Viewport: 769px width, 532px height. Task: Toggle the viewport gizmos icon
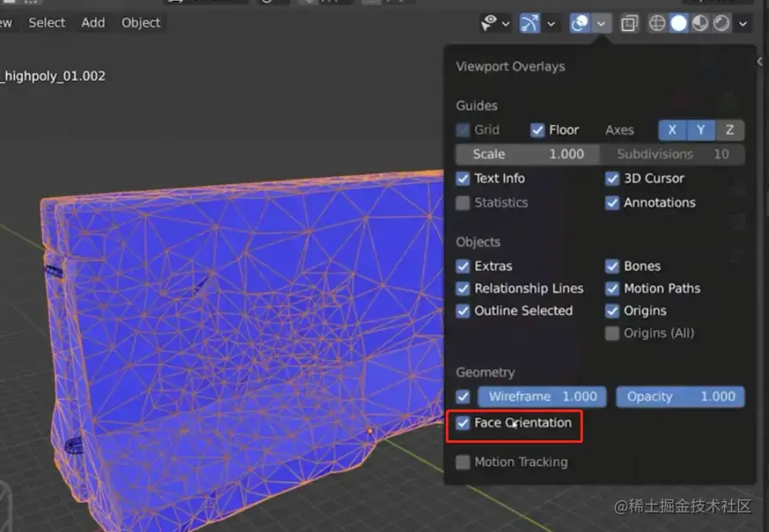tap(530, 23)
